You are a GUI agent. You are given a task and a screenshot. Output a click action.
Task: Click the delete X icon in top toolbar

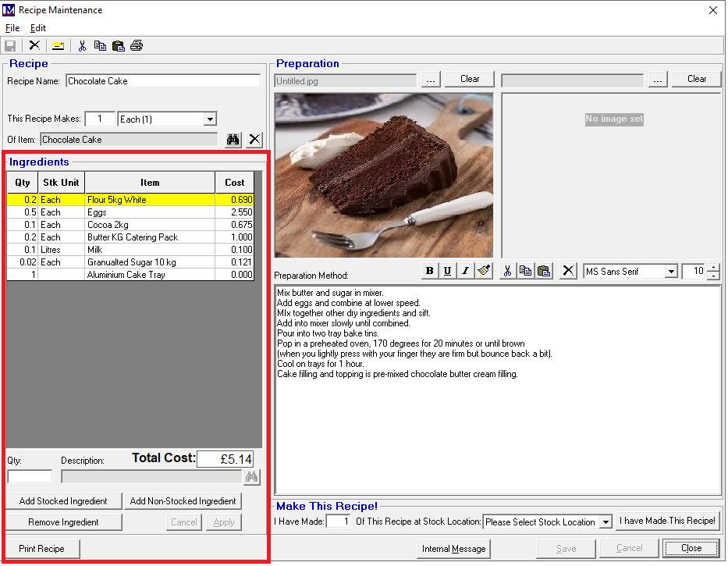[x=34, y=45]
